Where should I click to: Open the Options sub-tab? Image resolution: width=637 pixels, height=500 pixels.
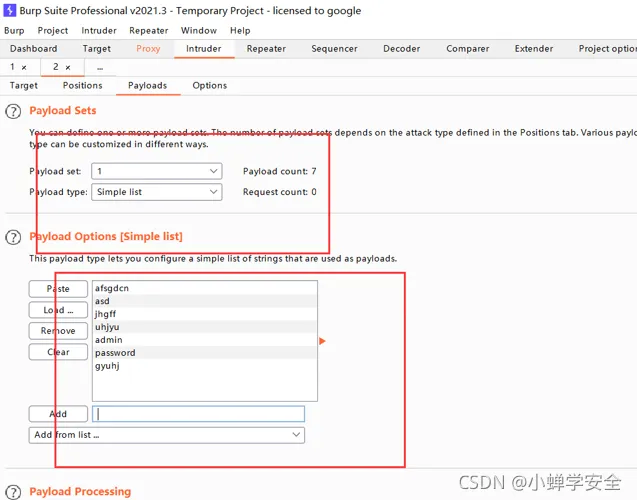coord(210,86)
